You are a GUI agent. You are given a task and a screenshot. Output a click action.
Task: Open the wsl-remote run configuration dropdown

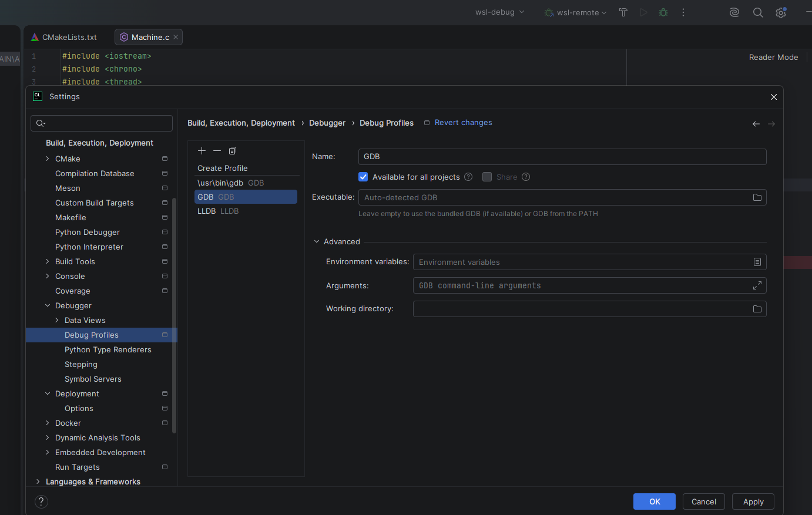click(576, 12)
